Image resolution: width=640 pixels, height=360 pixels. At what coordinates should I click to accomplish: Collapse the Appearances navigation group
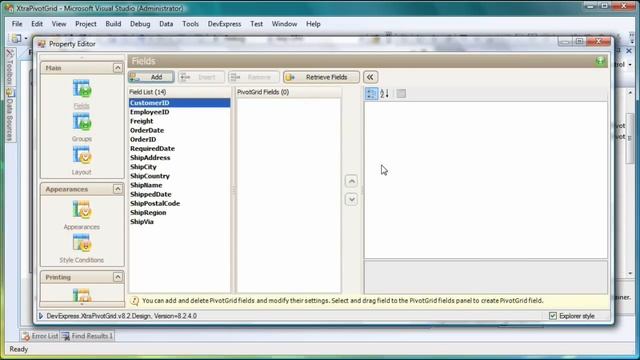tap(118, 189)
